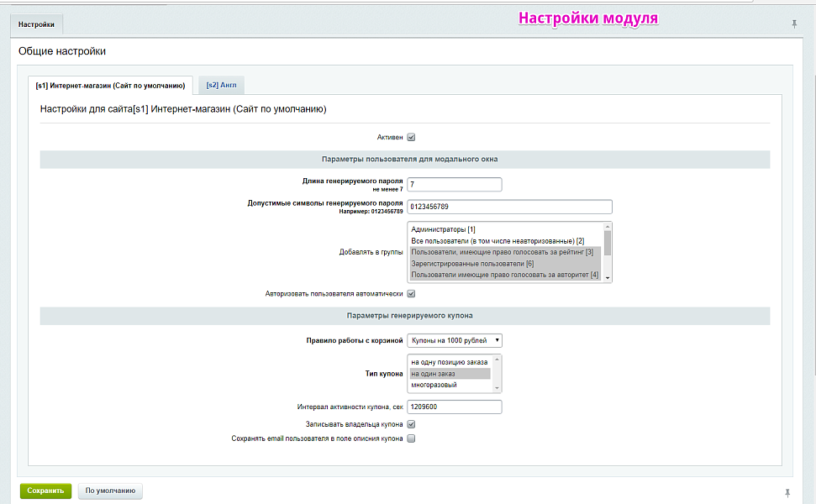Uncheck Авторизовать пользователя автоматически
Viewport: 816px width, 504px height.
click(412, 294)
